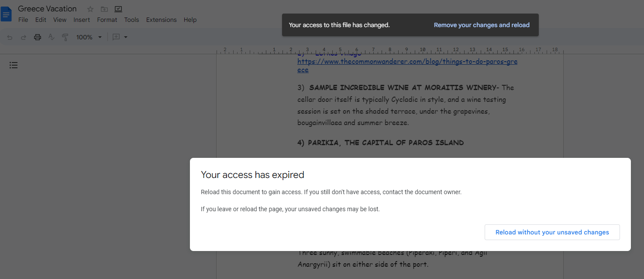Click Reload without your unsaved changes
The height and width of the screenshot is (279, 644).
point(552,232)
